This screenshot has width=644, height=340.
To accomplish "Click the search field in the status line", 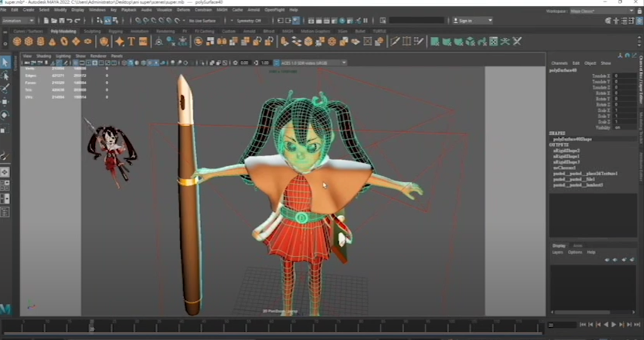I will tap(416, 21).
